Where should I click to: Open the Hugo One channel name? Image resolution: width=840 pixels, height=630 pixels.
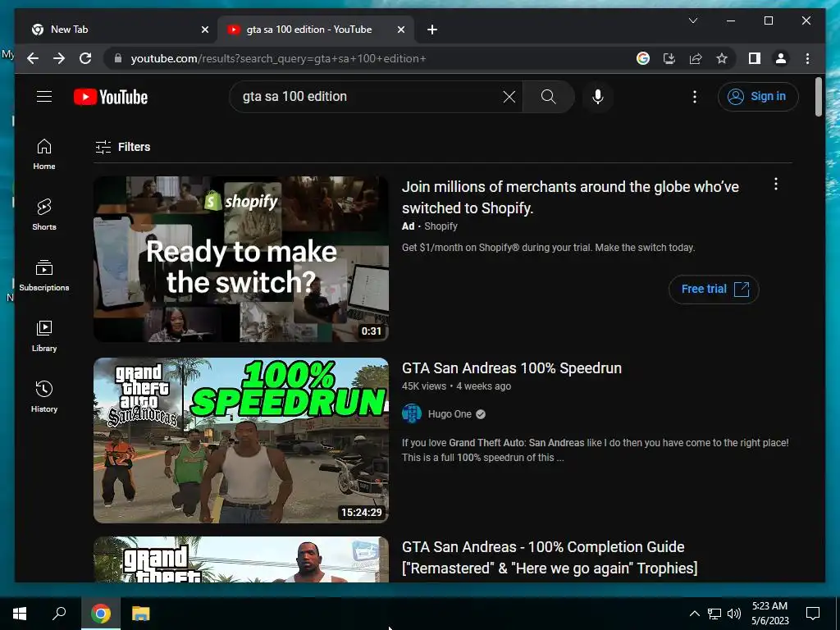[450, 414]
